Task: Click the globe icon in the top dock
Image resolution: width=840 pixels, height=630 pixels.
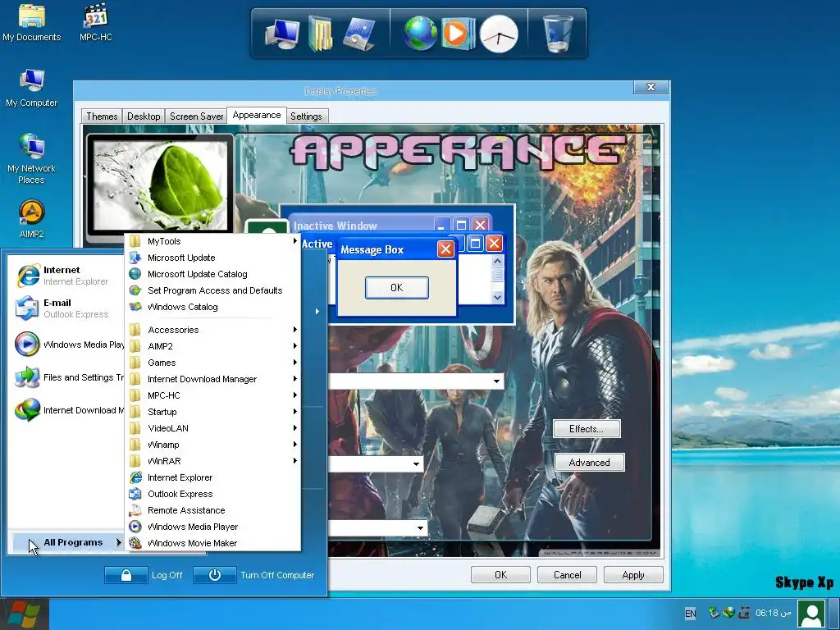Action: pos(420,34)
